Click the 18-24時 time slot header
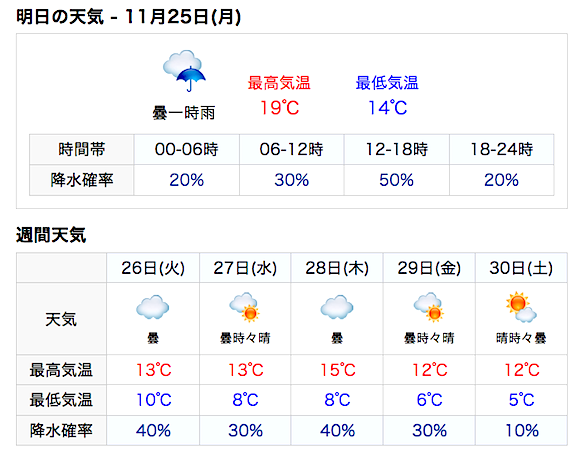 pyautogui.click(x=502, y=149)
